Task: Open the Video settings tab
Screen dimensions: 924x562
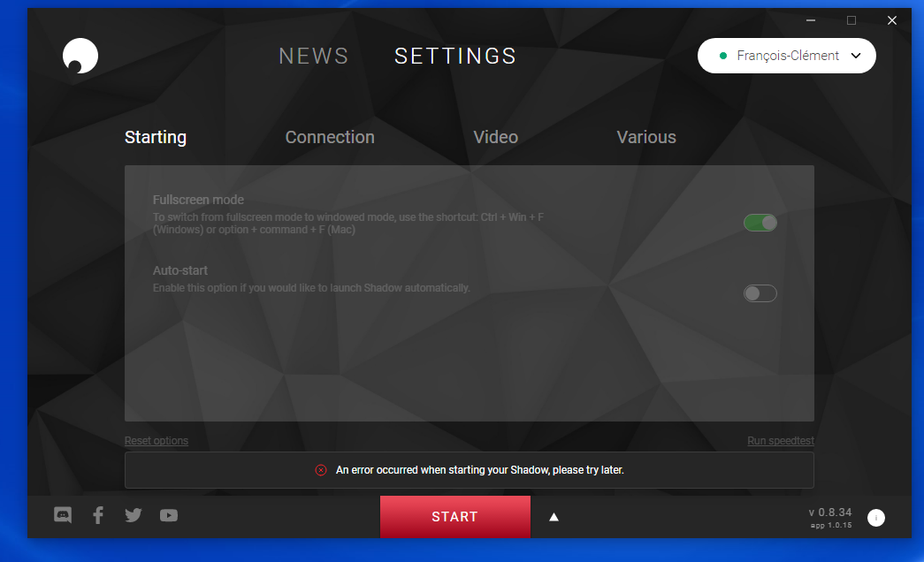Action: click(x=495, y=137)
